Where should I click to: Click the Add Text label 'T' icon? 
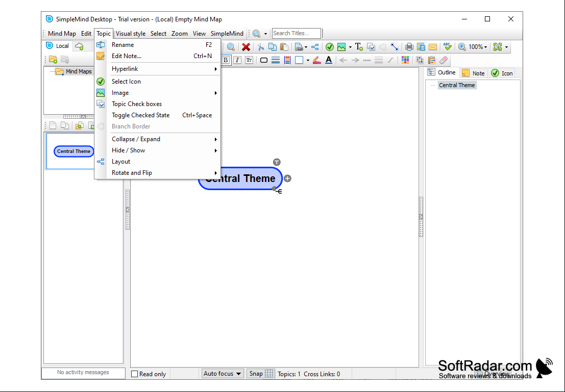pos(358,47)
